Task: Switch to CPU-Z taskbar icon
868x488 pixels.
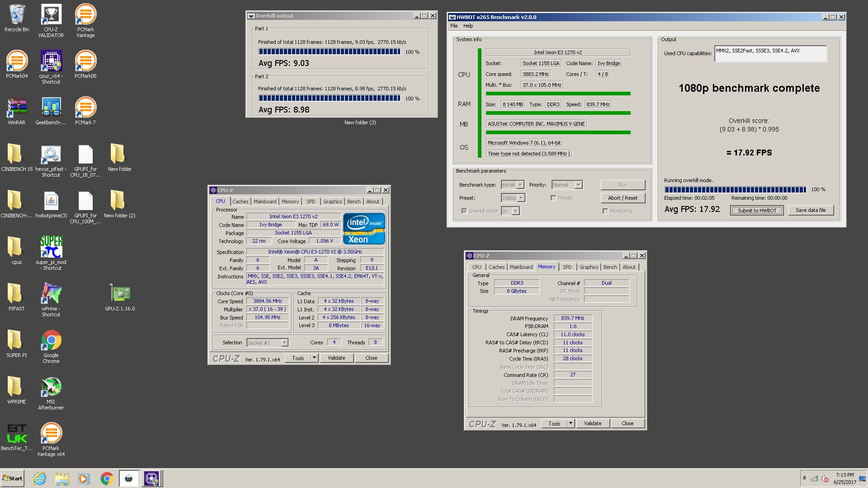Action: click(151, 479)
